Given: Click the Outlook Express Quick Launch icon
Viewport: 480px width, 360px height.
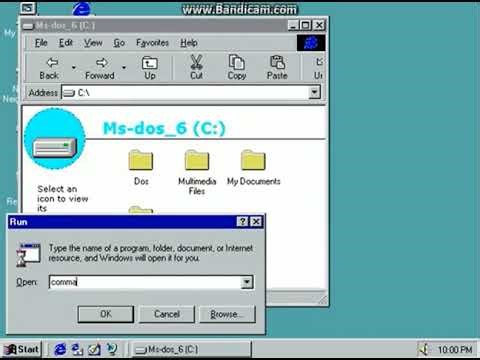Looking at the screenshot, I should click(x=77, y=349).
